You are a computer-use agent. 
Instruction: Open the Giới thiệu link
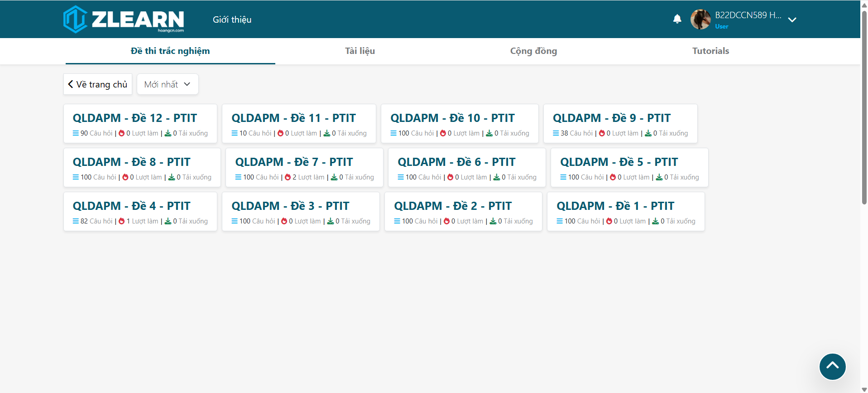tap(232, 19)
